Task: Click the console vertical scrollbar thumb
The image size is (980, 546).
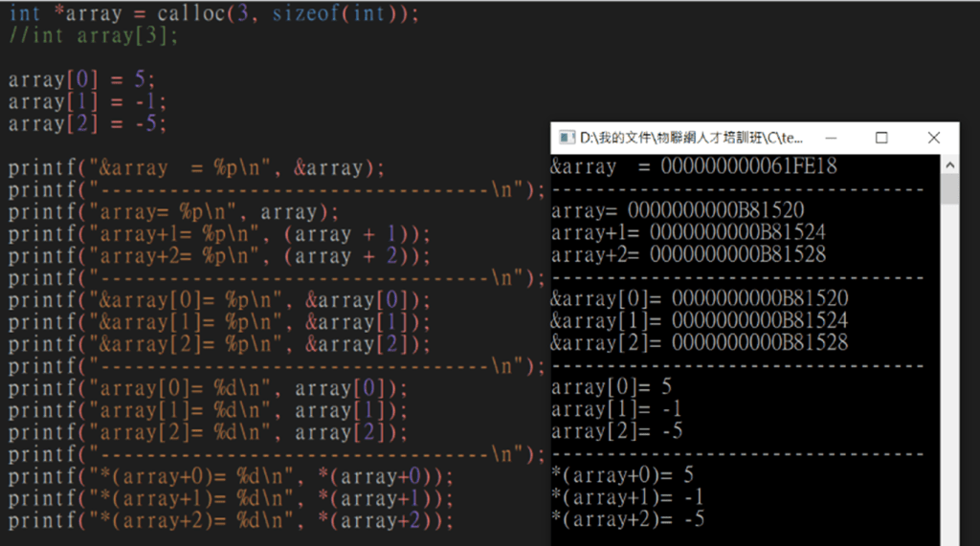Action: 949,189
